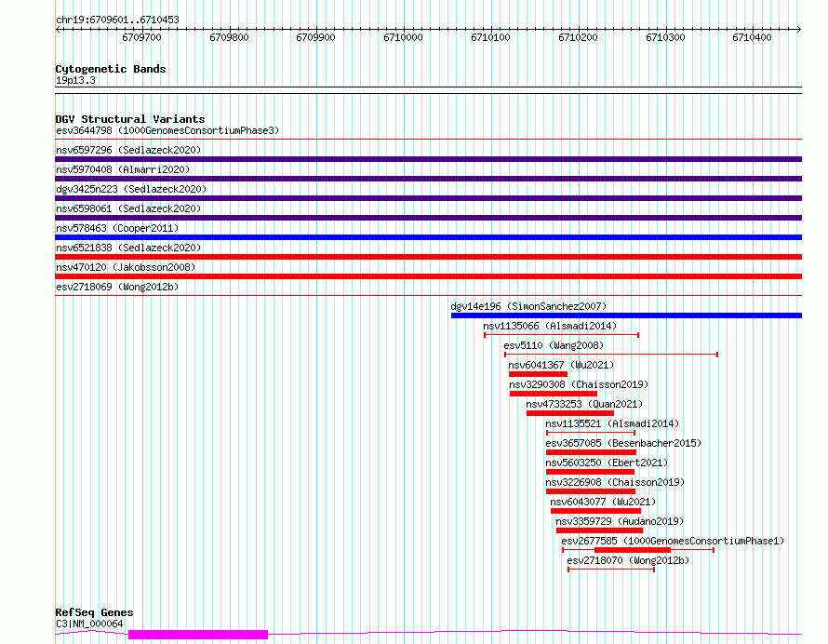This screenshot has width=828, height=644.
Task: Click the nsv4733253 (Quan2021) variant
Action: click(570, 413)
